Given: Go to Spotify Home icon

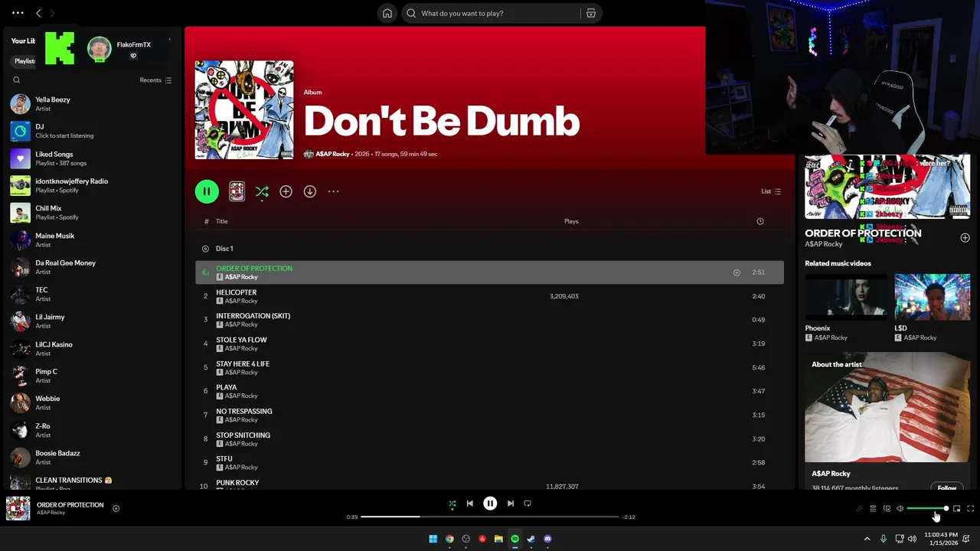Looking at the screenshot, I should tap(387, 13).
